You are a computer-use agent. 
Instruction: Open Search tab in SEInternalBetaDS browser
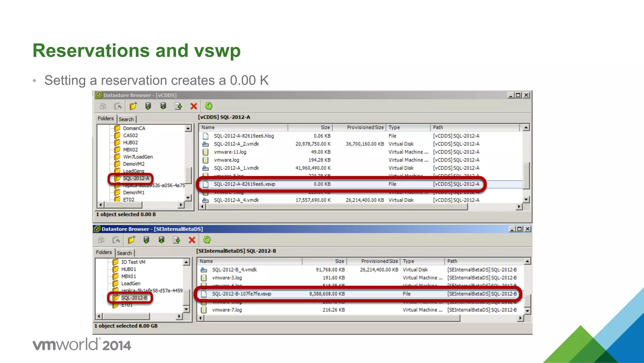tap(125, 253)
